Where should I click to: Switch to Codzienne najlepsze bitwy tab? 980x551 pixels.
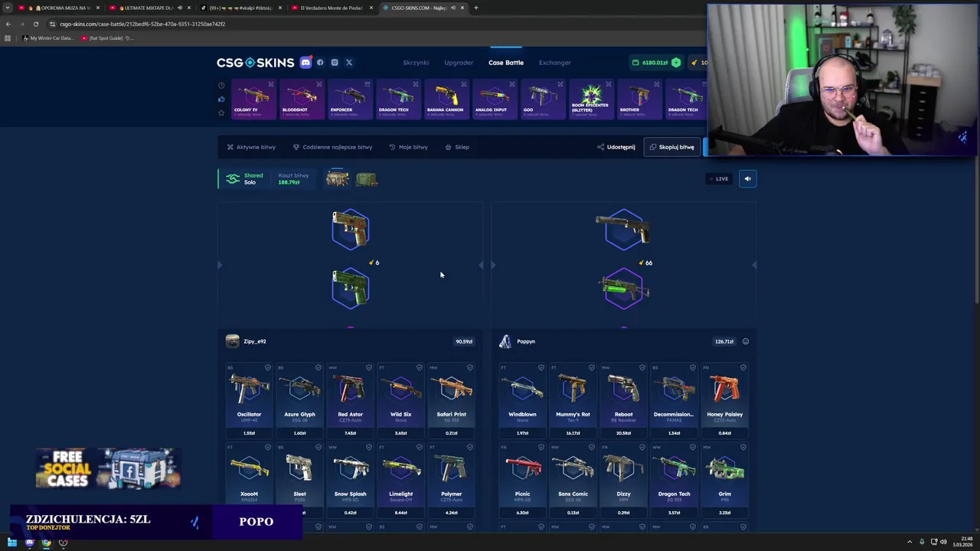pos(332,147)
